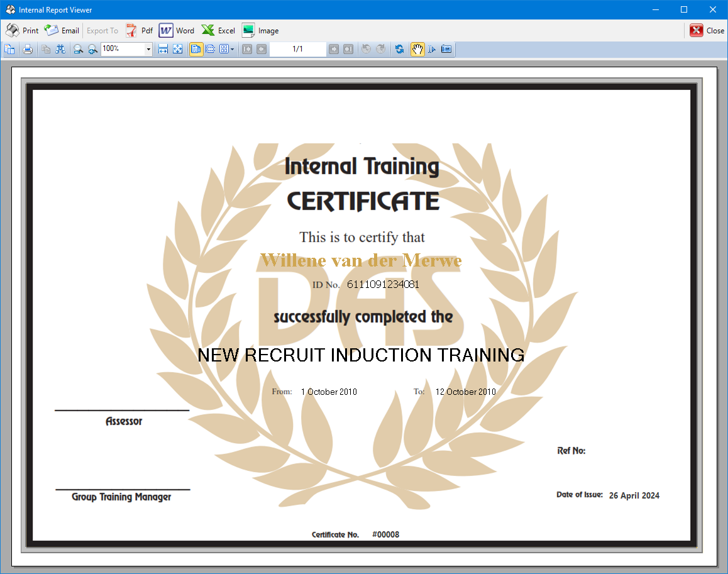Send the report via Email
This screenshot has height=574, width=728.
(61, 31)
